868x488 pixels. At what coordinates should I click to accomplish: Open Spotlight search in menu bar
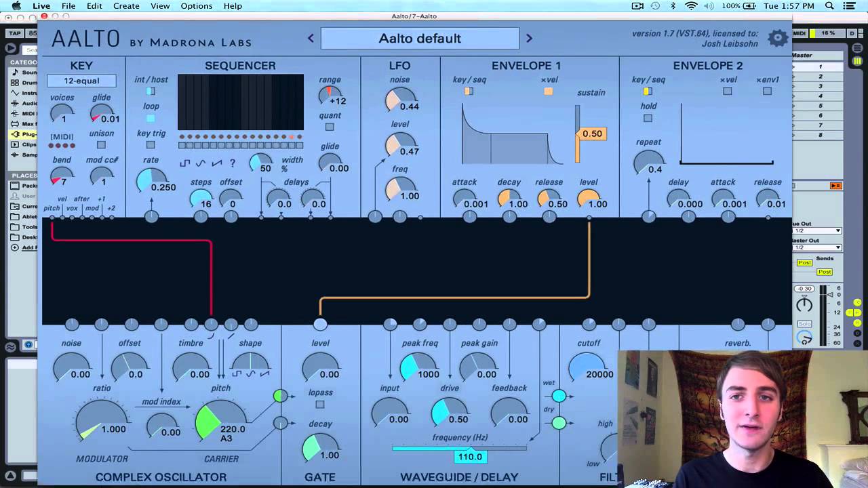coord(829,6)
